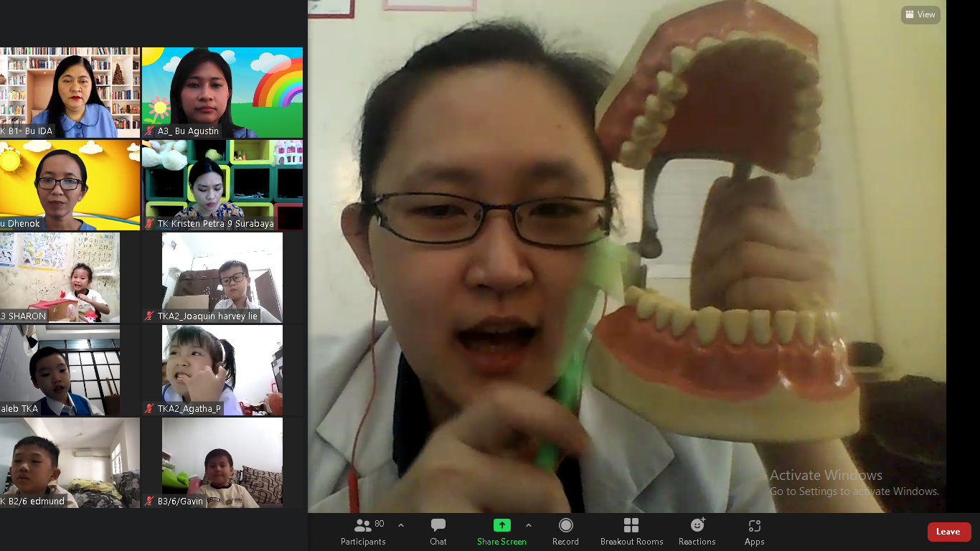The width and height of the screenshot is (980, 551).
Task: Open the Apps panel
Action: pos(754,532)
